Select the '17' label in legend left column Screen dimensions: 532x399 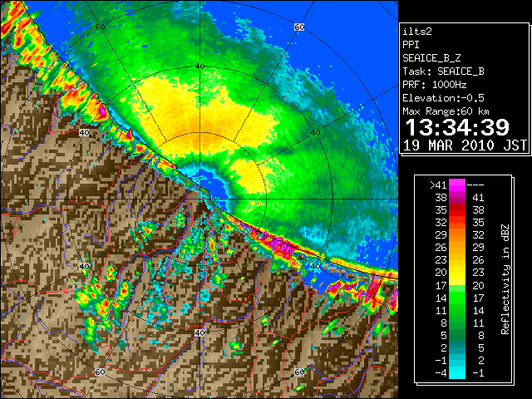coord(441,285)
